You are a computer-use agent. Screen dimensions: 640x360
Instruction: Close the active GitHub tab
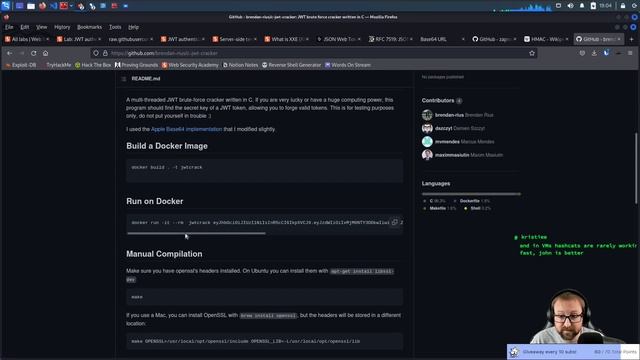(619, 39)
